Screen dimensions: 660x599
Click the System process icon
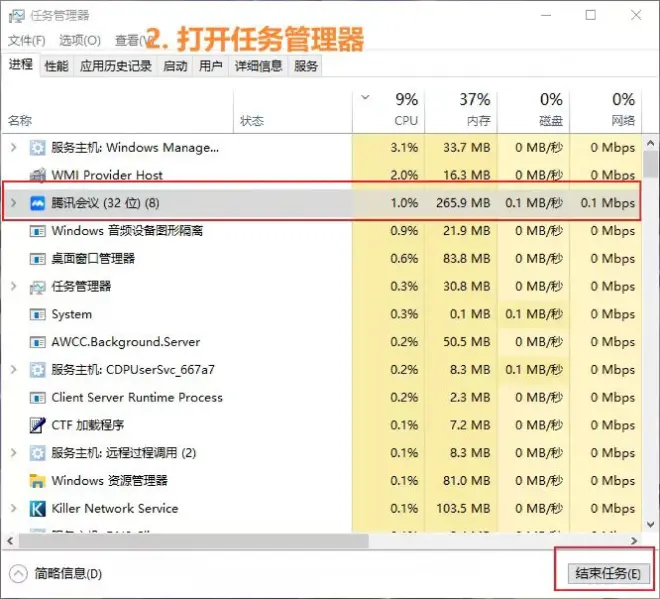click(x=37, y=314)
